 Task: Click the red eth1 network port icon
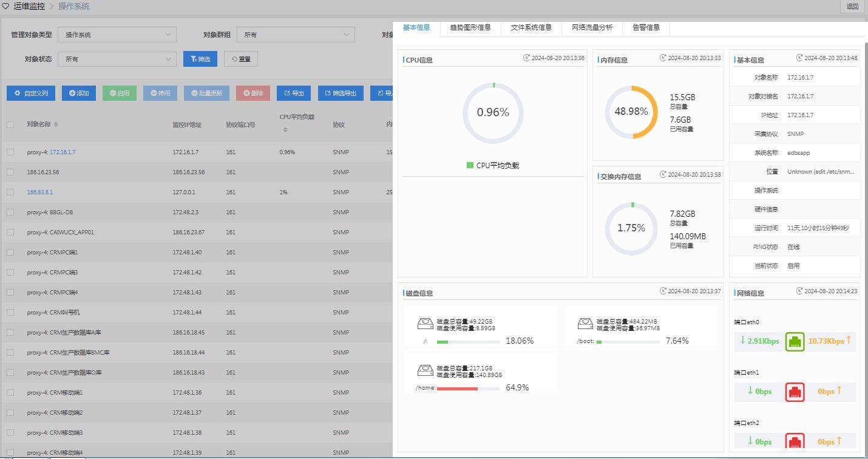[795, 392]
